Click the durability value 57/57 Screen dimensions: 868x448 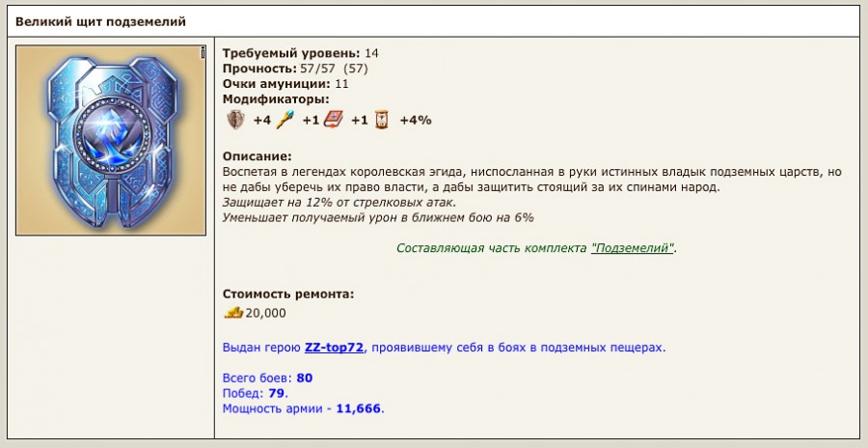pos(319,69)
